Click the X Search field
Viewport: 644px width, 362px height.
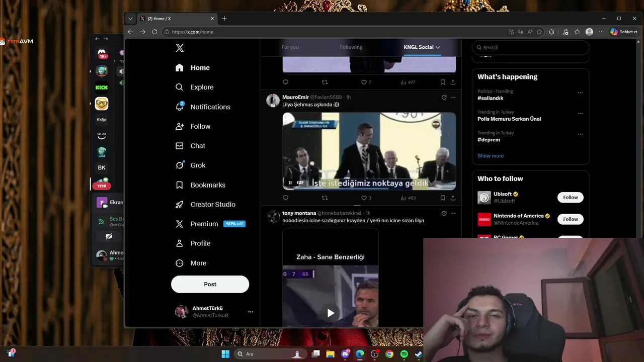[530, 47]
